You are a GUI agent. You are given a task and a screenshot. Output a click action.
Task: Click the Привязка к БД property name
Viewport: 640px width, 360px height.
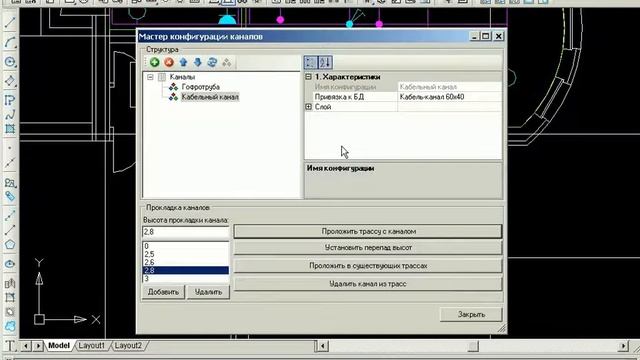tap(339, 97)
